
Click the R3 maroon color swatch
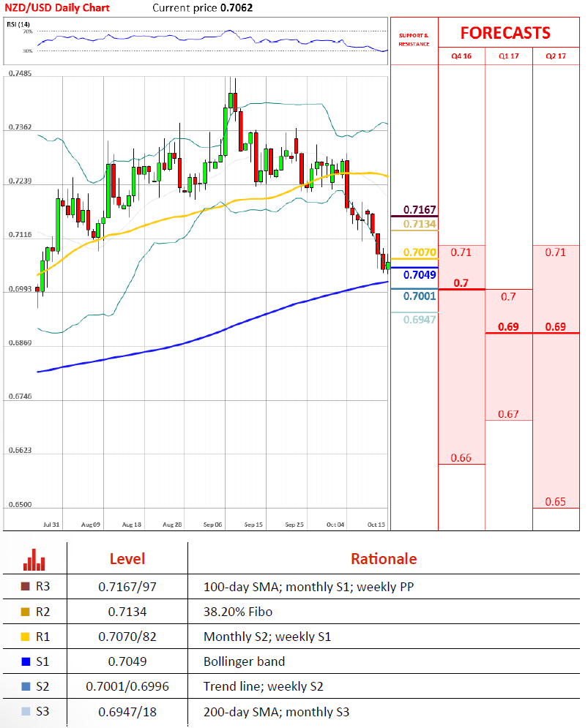click(26, 586)
